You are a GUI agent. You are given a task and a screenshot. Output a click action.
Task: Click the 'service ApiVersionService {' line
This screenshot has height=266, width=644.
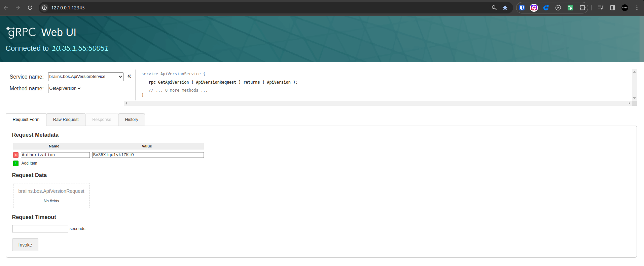click(x=173, y=74)
